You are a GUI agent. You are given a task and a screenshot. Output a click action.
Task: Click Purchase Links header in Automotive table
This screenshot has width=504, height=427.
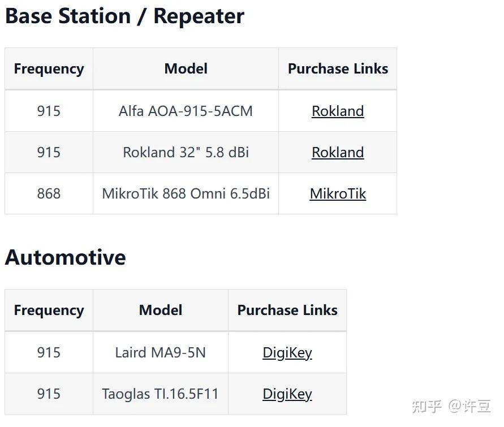[287, 310]
